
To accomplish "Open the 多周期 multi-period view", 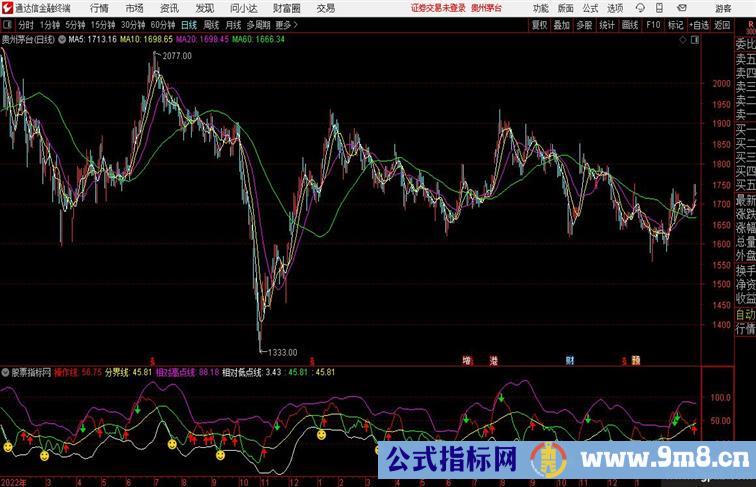I will (x=259, y=25).
